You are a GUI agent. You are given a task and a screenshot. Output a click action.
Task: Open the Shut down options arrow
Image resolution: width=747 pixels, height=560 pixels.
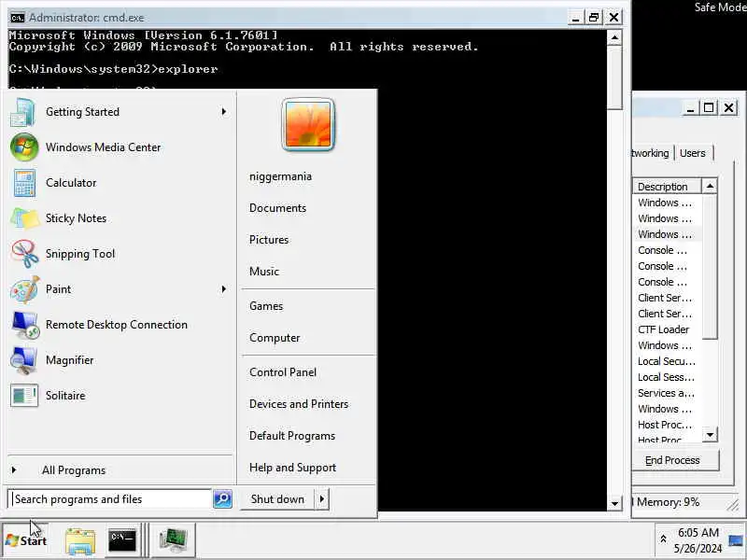coord(322,499)
